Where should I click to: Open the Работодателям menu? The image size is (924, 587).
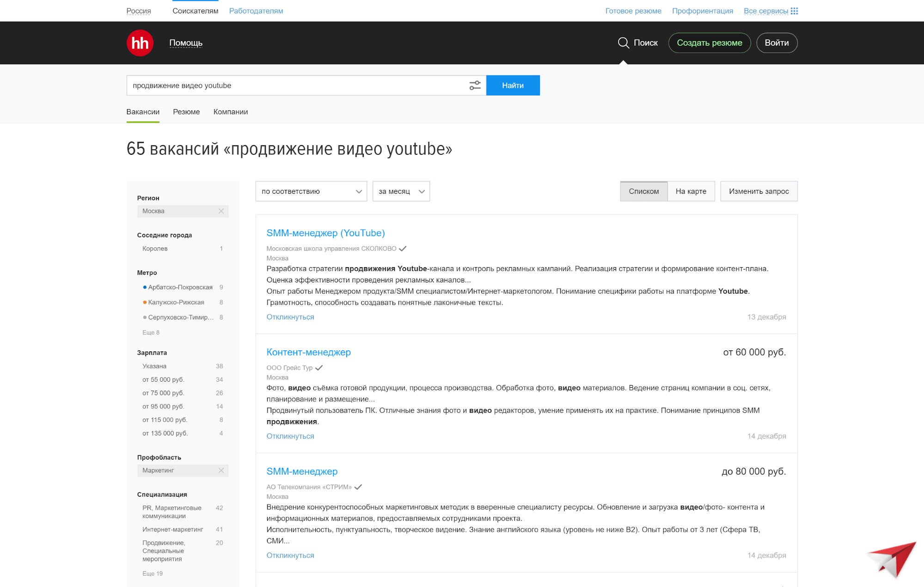coord(256,11)
